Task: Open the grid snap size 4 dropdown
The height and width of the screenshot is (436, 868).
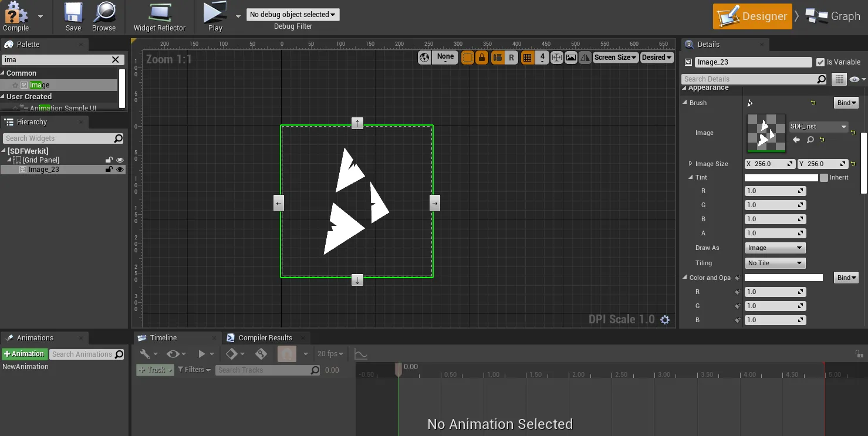Action: coord(542,58)
